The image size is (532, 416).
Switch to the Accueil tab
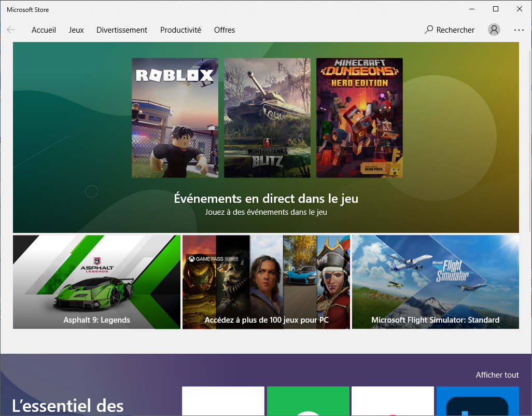(44, 30)
